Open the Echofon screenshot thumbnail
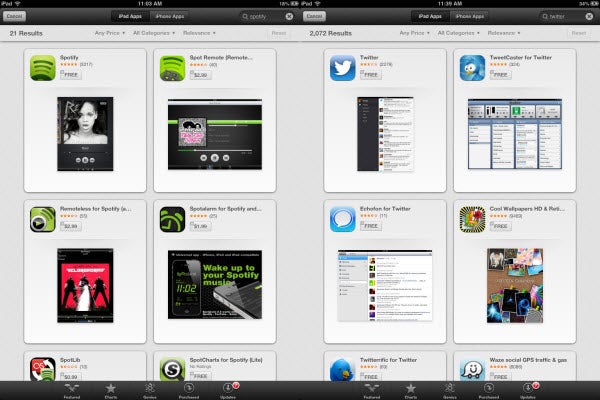 (385, 286)
